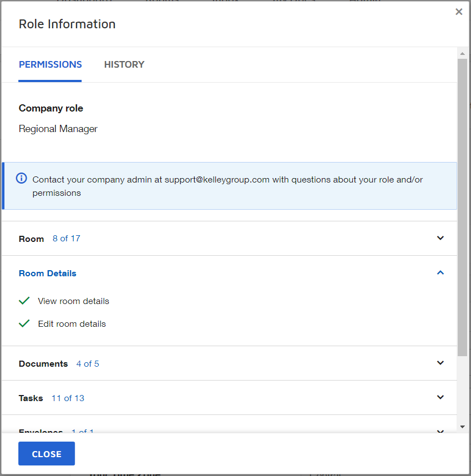Click the vertical scrollbar thumb
Viewport: 471px width, 476px height.
pos(462,205)
